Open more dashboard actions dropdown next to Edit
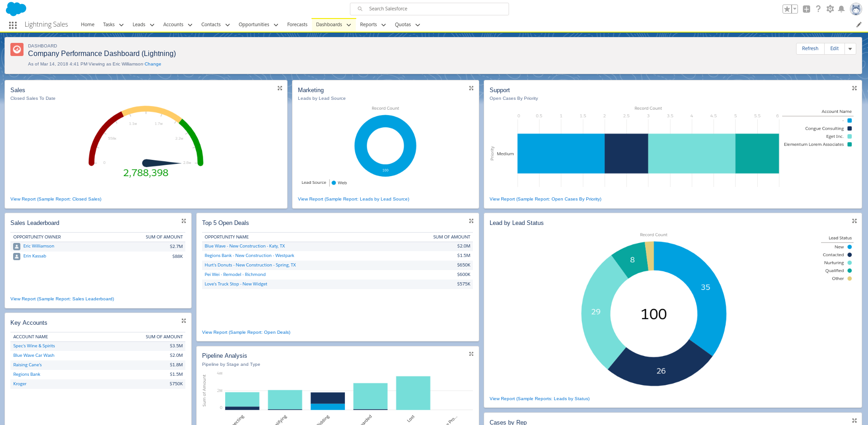This screenshot has height=425, width=868. [850, 49]
